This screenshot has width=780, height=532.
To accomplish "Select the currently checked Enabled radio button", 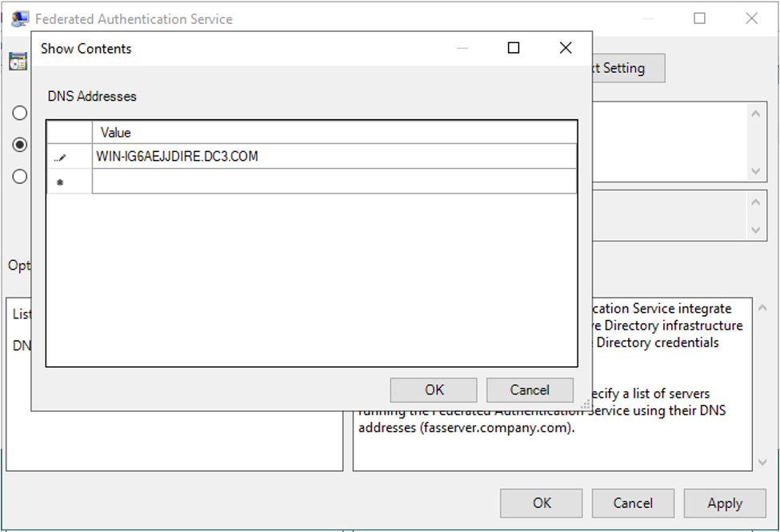I will point(20,145).
